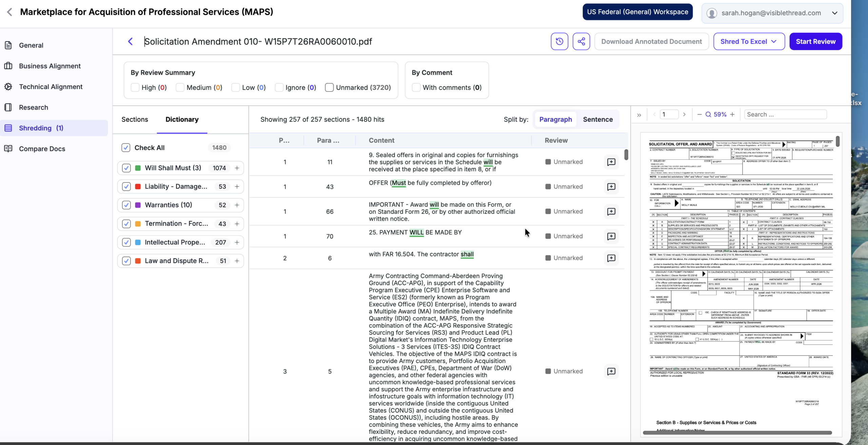The width and height of the screenshot is (868, 445).
Task: Go back from MAPS project header
Action: [x=9, y=12]
